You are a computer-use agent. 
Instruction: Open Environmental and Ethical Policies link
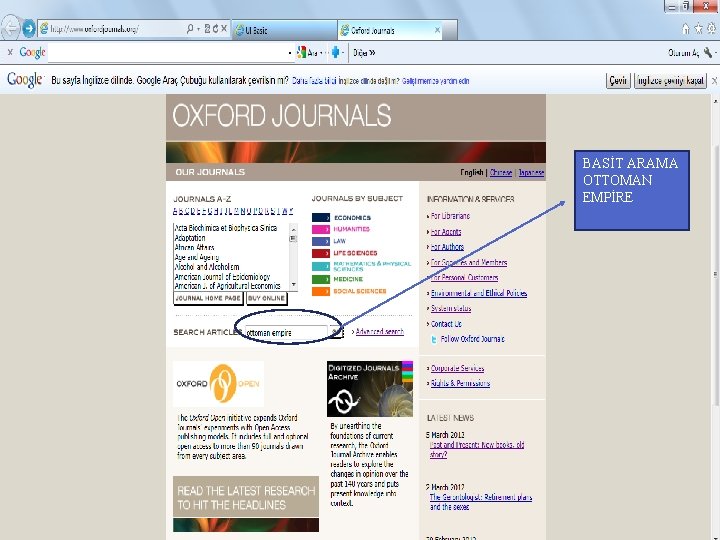coord(479,293)
